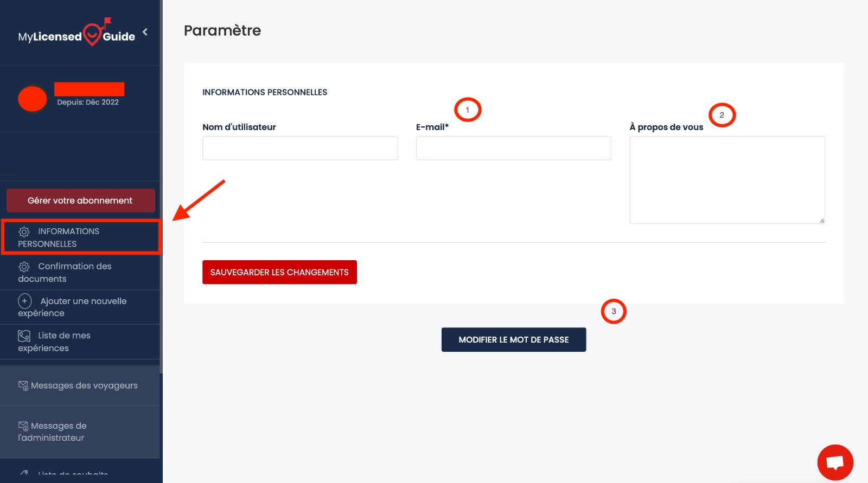Go to Messages des voyageurs

tap(84, 385)
